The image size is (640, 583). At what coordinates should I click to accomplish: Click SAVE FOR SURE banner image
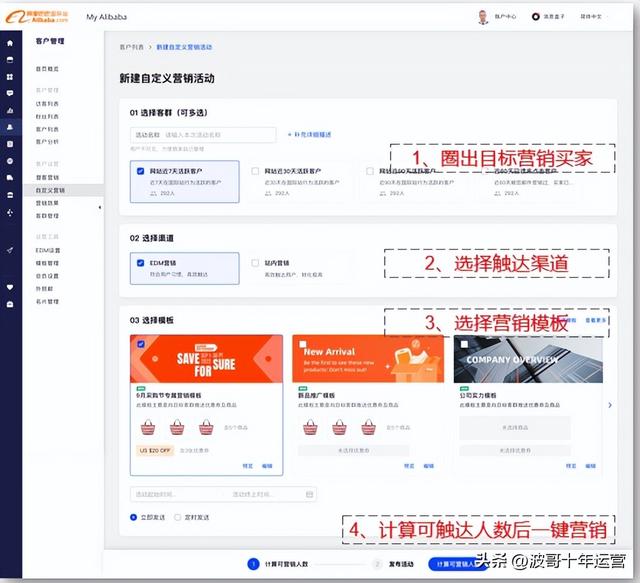[x=206, y=358]
